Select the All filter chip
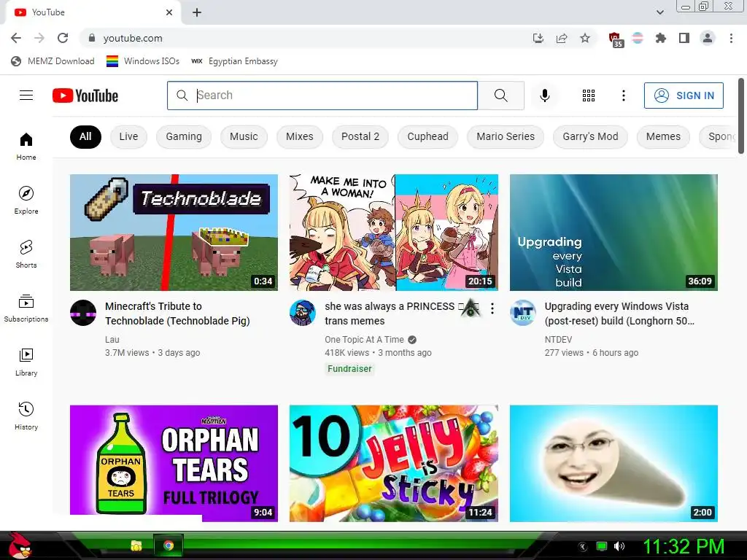Viewport: 747px width, 560px height. (x=85, y=136)
